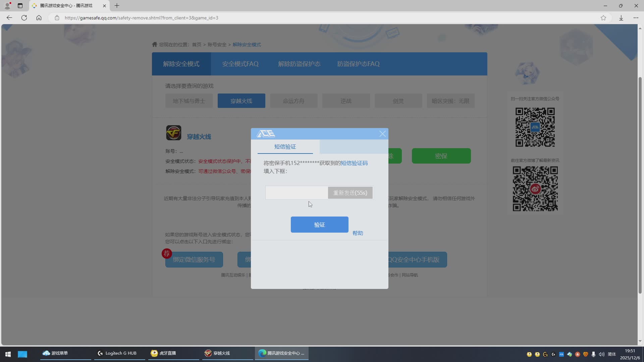The height and width of the screenshot is (362, 644).
Task: Click the 短信验证码 link
Action: pos(354,163)
